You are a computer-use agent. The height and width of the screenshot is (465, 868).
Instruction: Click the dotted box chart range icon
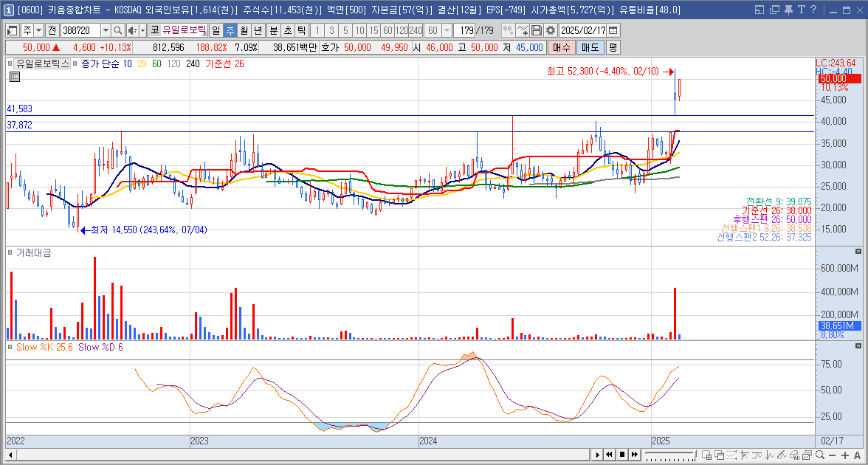[731, 455]
